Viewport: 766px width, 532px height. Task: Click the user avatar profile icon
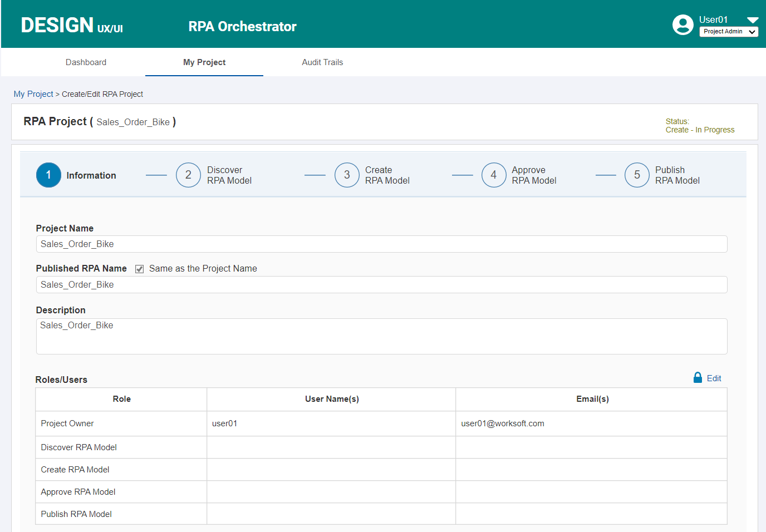pyautogui.click(x=683, y=24)
